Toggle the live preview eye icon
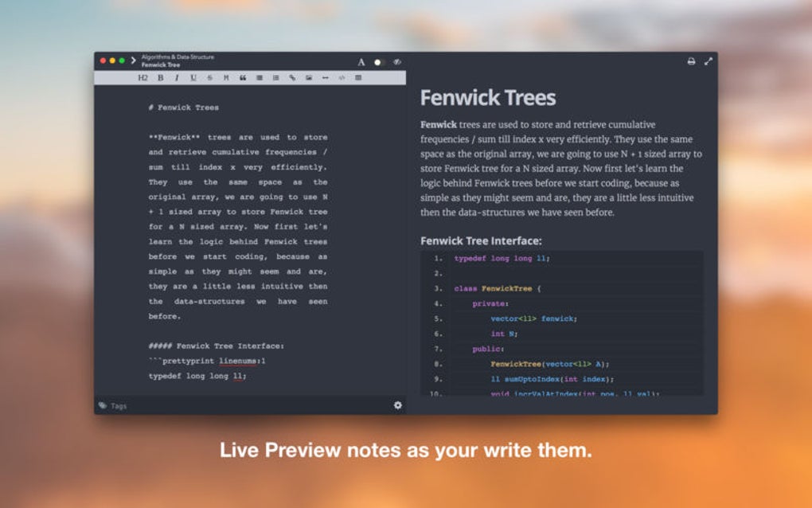The width and height of the screenshot is (812, 508). [x=396, y=61]
